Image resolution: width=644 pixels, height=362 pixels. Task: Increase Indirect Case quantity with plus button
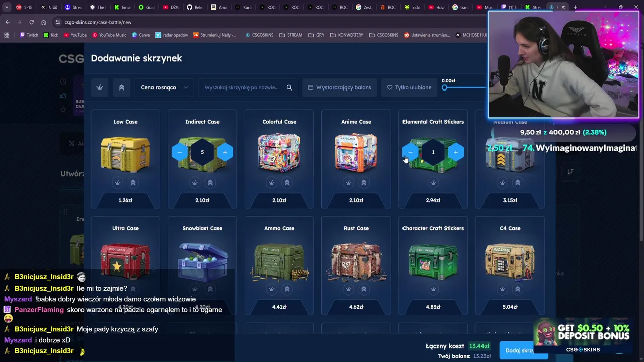pyautogui.click(x=225, y=152)
